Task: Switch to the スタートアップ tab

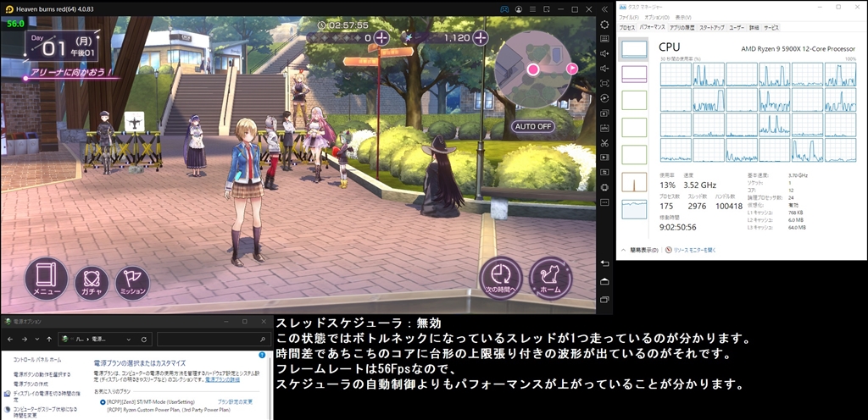Action: click(x=711, y=28)
